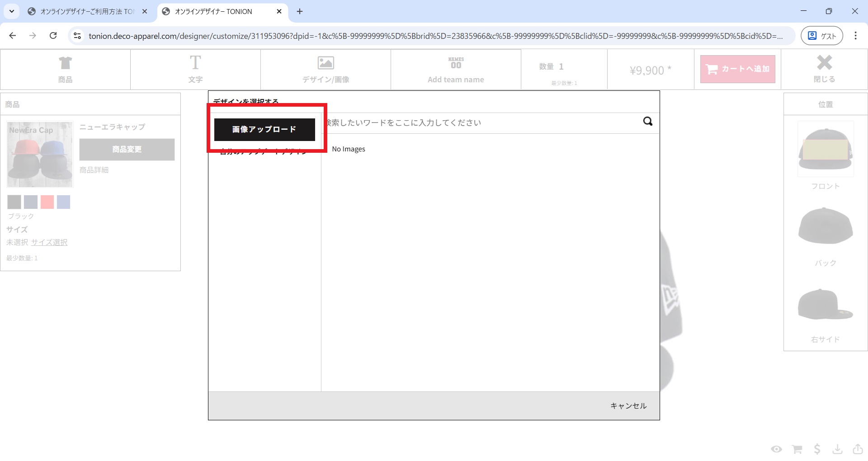This screenshot has height=461, width=868.
Task: Click the No Images text
Action: 349,149
